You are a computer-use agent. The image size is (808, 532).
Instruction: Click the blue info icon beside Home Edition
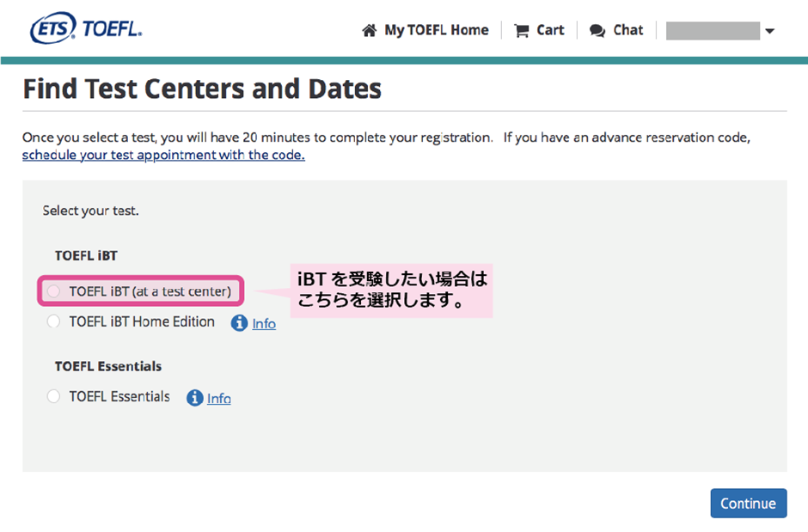click(x=239, y=323)
